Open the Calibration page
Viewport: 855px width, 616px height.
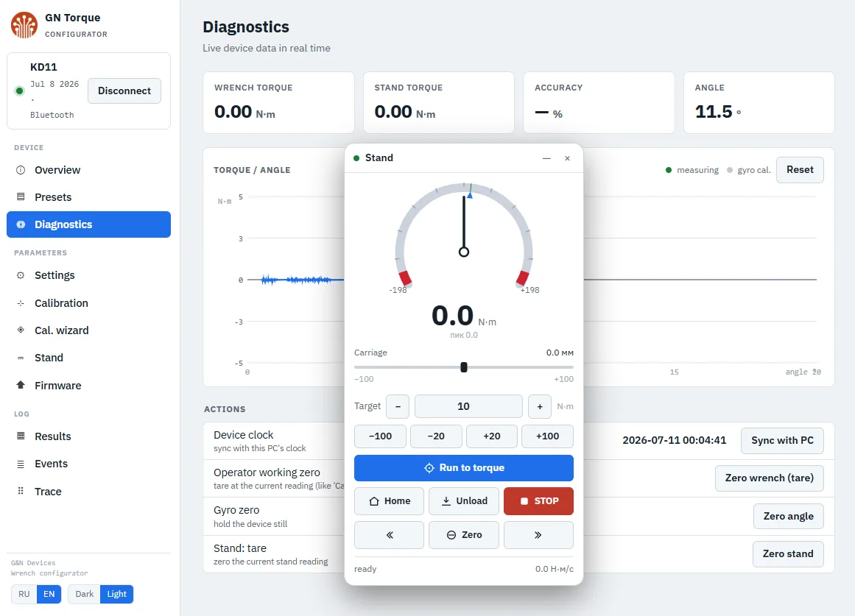pos(88,303)
